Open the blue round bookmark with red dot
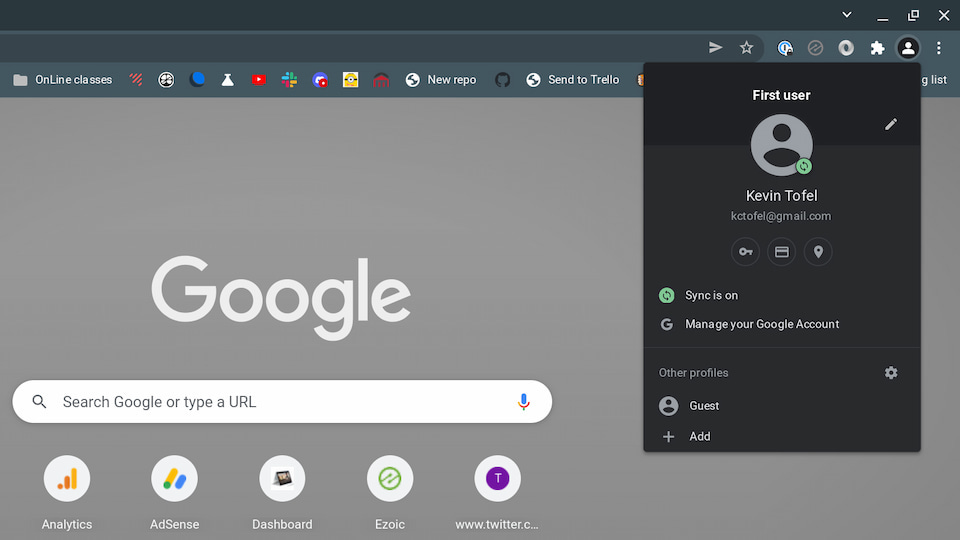This screenshot has width=960, height=540. [320, 80]
